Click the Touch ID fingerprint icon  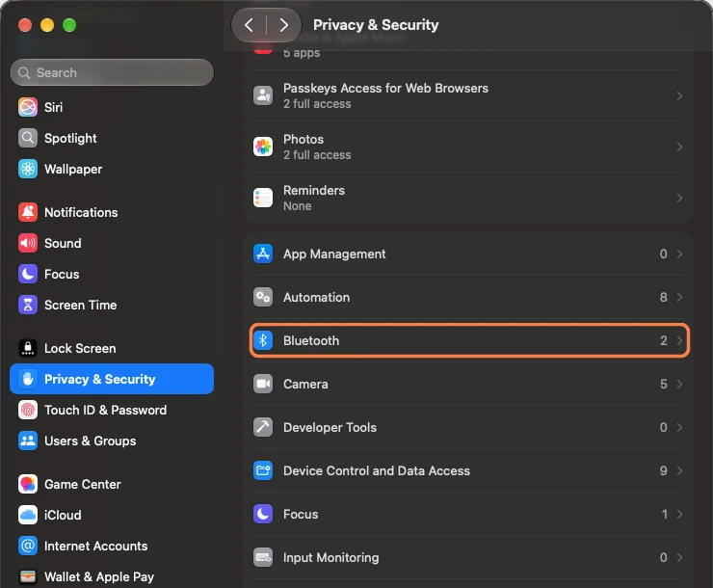tap(28, 411)
